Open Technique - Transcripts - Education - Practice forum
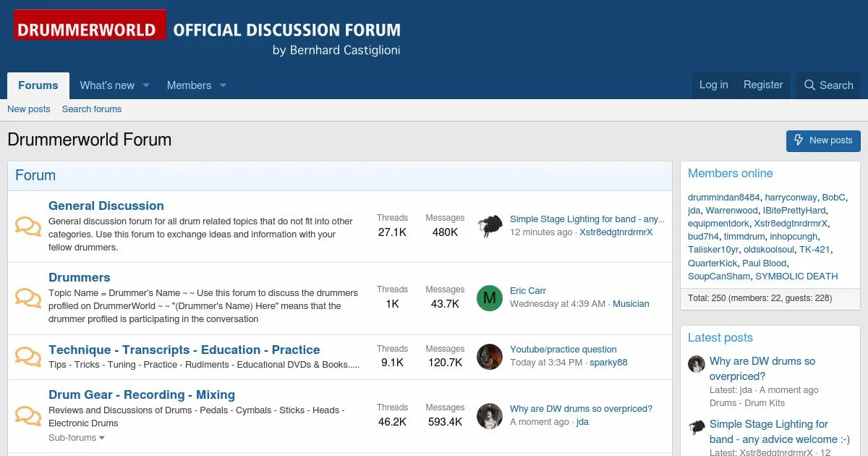Image resolution: width=868 pixels, height=456 pixels. tap(184, 350)
